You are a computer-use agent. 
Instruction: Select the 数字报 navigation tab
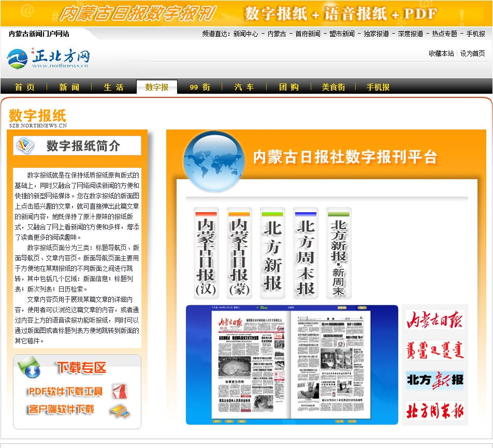[157, 87]
